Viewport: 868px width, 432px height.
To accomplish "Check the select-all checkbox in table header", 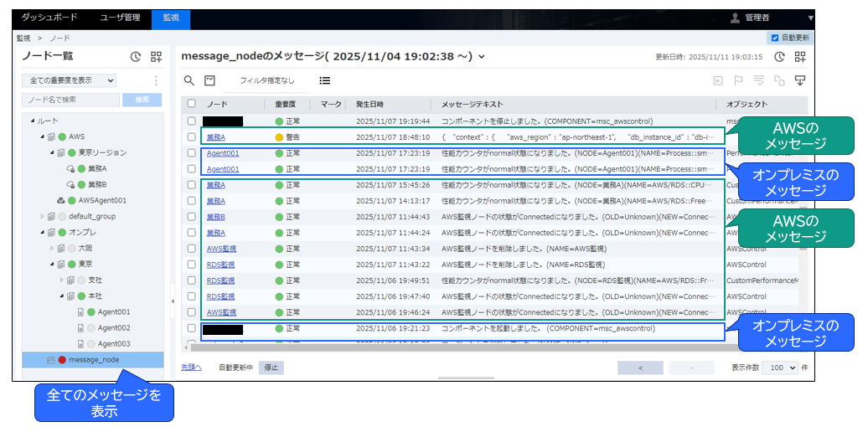I will pos(192,104).
